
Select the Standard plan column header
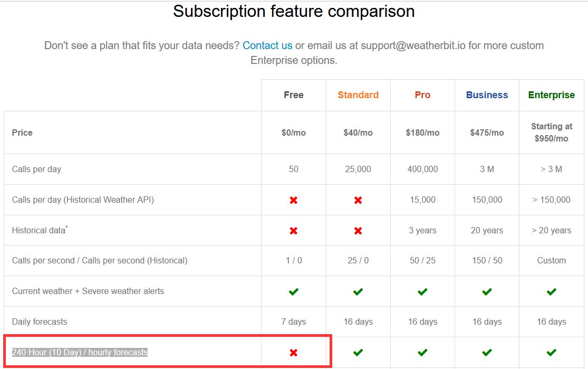(358, 95)
